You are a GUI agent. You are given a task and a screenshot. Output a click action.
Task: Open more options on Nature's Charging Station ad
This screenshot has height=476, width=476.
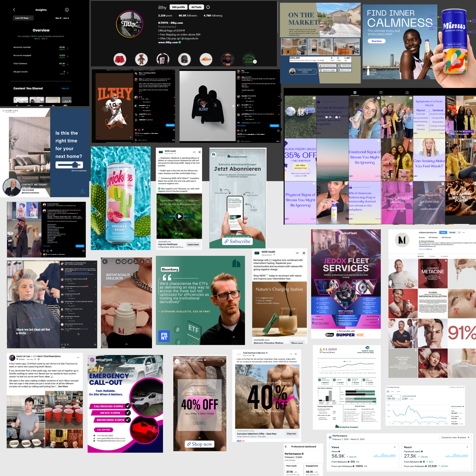click(297, 253)
